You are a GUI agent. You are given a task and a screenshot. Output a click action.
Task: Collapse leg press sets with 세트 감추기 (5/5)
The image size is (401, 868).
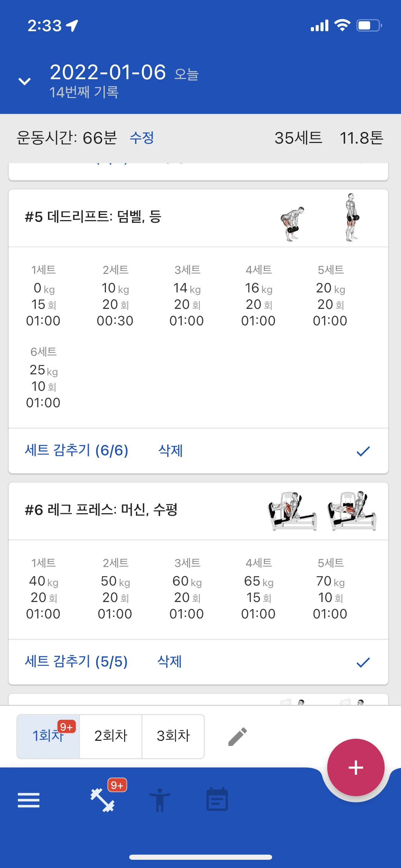pyautogui.click(x=76, y=661)
